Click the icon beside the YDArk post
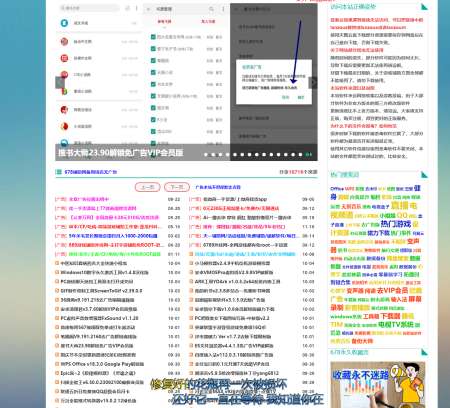 pos(191,282)
